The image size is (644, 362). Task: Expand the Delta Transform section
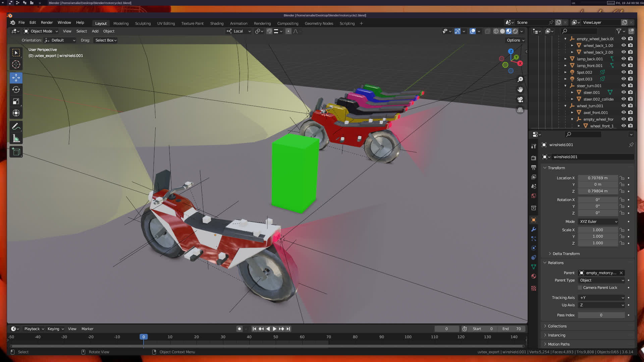[566, 254]
